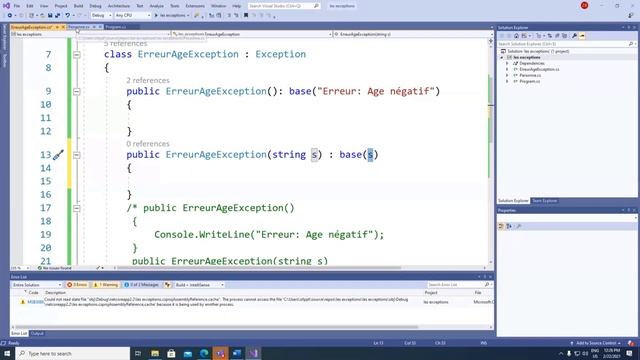
Task: Open Microsoft Store from the taskbar
Action: pos(171,353)
